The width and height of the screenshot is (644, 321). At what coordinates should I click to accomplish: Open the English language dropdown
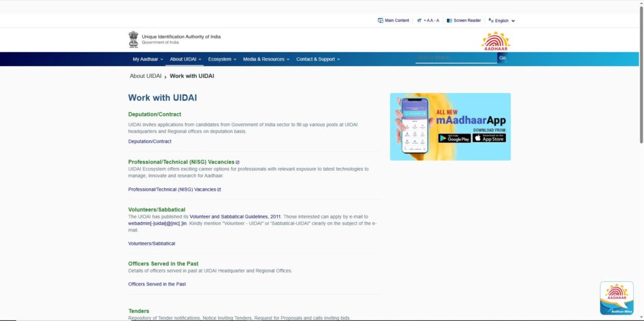tap(505, 21)
